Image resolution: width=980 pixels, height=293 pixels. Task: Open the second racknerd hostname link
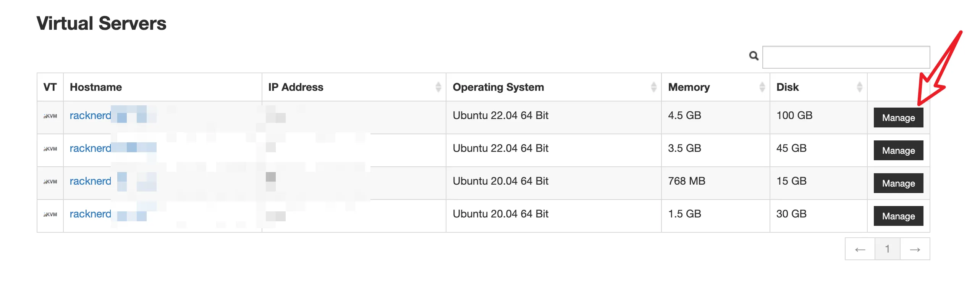pos(90,148)
